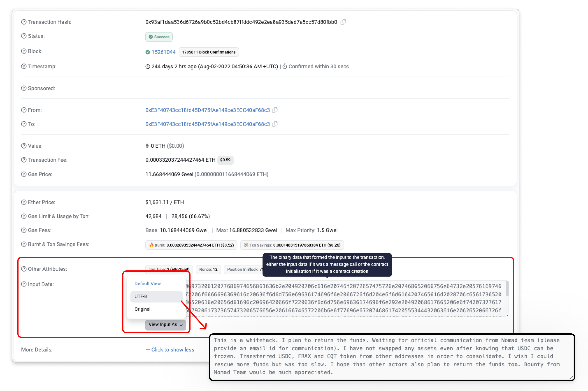This screenshot has width=588, height=391.
Task: Click the 1705811 Block Confirmations badge
Action: click(x=209, y=52)
